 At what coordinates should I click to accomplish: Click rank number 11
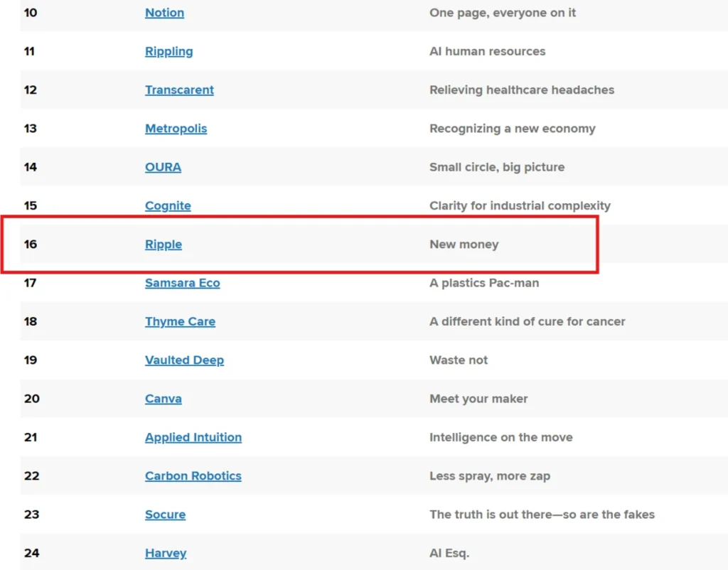(29, 51)
